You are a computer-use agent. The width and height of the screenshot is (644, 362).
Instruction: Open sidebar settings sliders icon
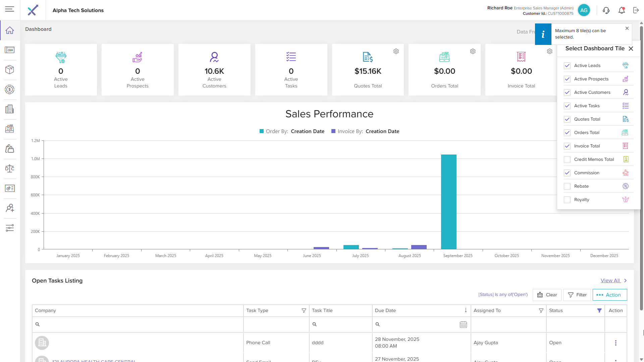[10, 228]
